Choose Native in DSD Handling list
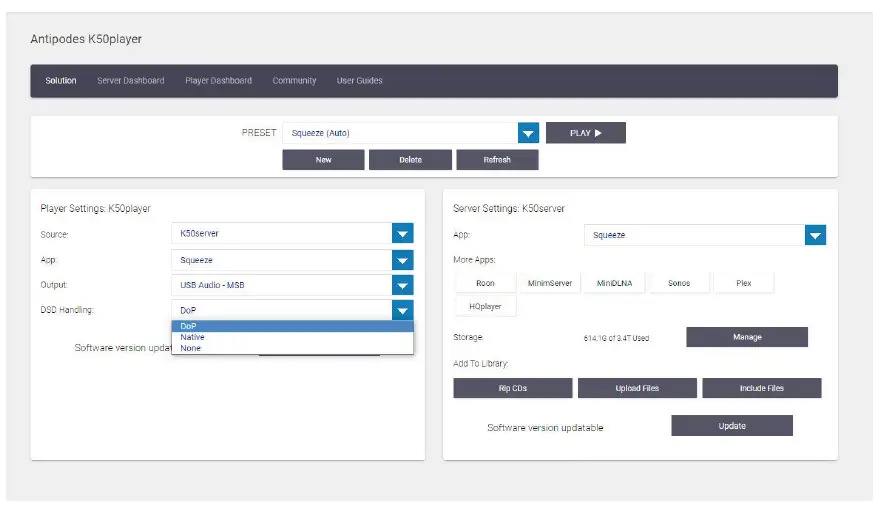This screenshot has height=511, width=886. coord(292,337)
